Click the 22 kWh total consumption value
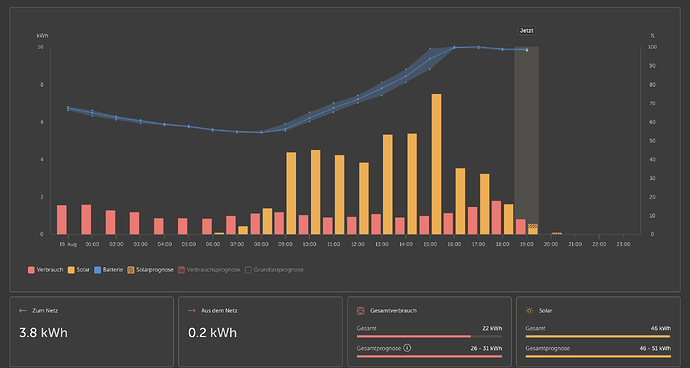 coord(492,328)
